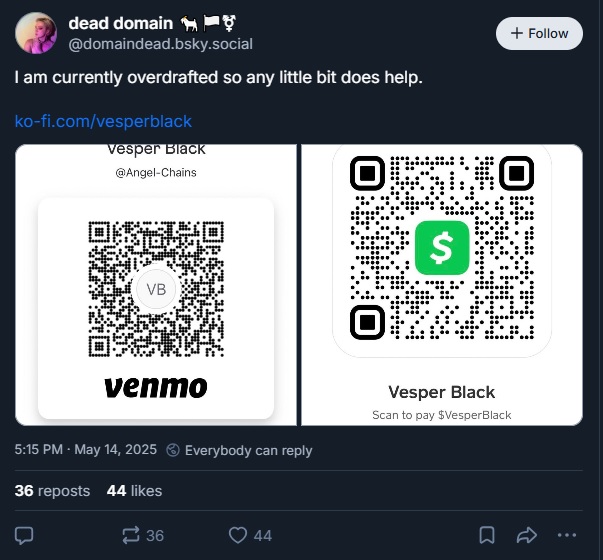The width and height of the screenshot is (603, 560).
Task: Click the green Cash App dollar logo
Action: [x=442, y=247]
